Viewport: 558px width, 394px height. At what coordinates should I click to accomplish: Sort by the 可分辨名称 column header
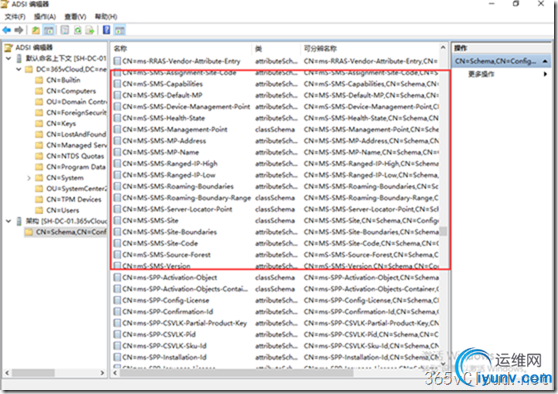(x=370, y=48)
